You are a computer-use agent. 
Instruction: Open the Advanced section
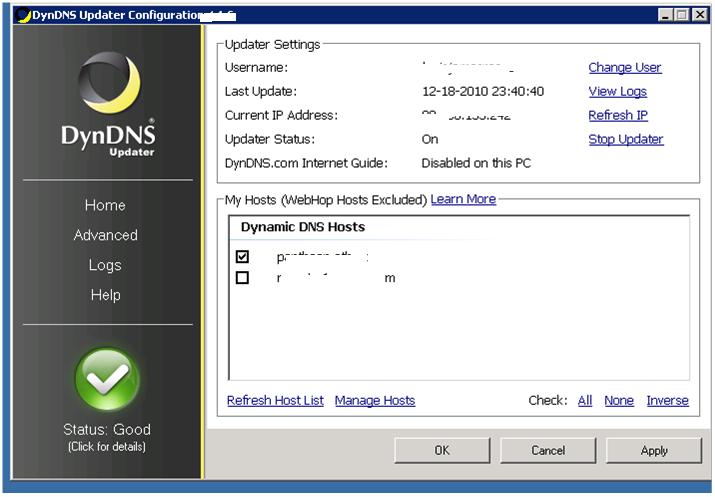(x=105, y=235)
